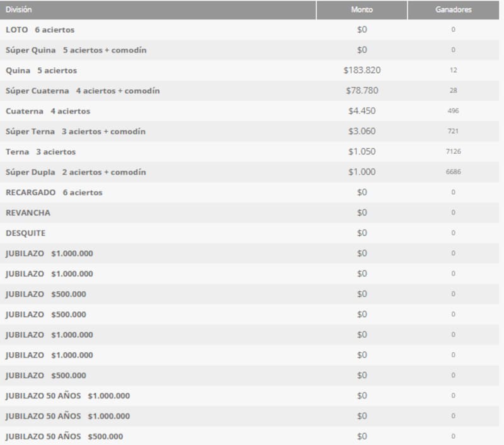Click the División column header
The height and width of the screenshot is (445, 504).
[x=19, y=10]
